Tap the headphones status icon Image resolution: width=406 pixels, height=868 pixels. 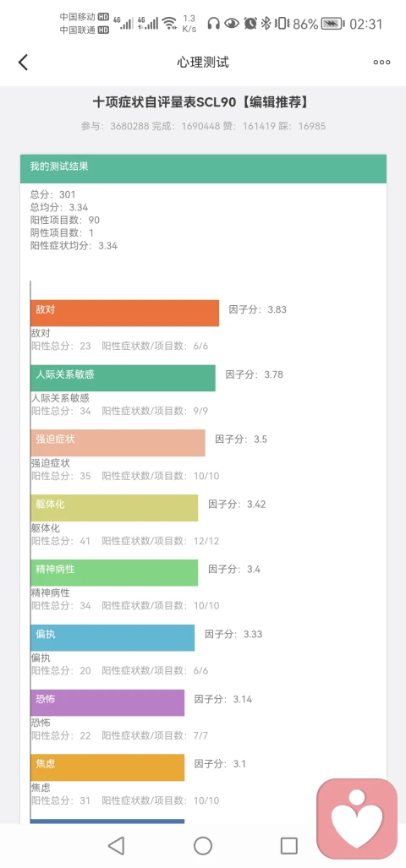pyautogui.click(x=213, y=24)
